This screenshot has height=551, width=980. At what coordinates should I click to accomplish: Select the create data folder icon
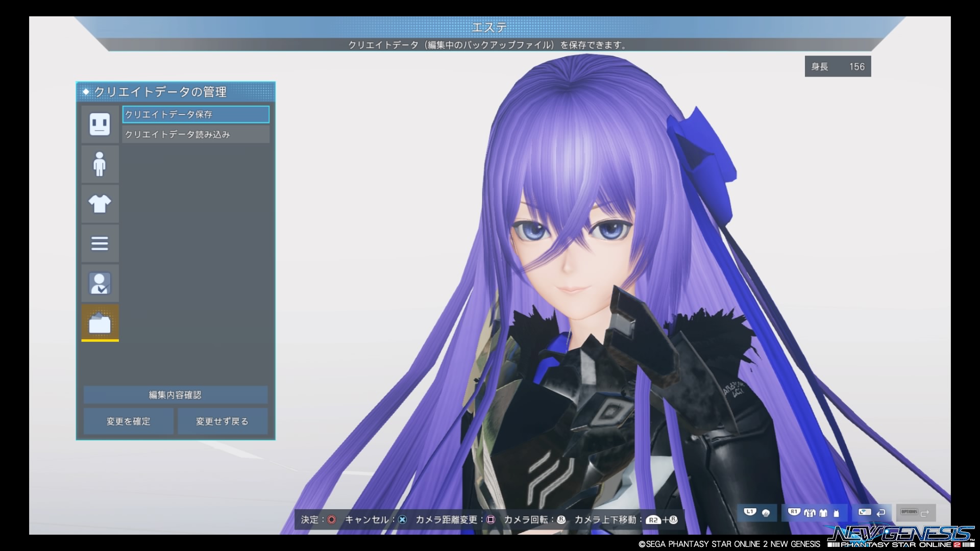point(100,323)
